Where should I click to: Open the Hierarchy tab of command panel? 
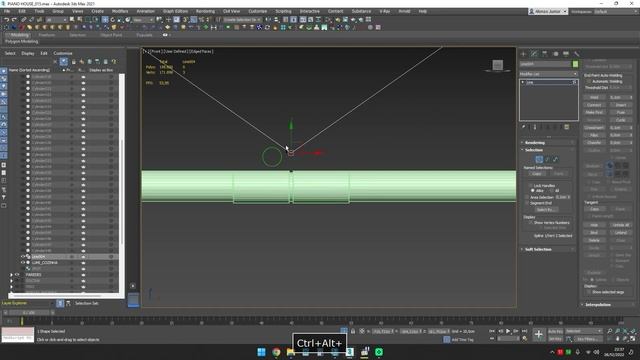(544, 54)
